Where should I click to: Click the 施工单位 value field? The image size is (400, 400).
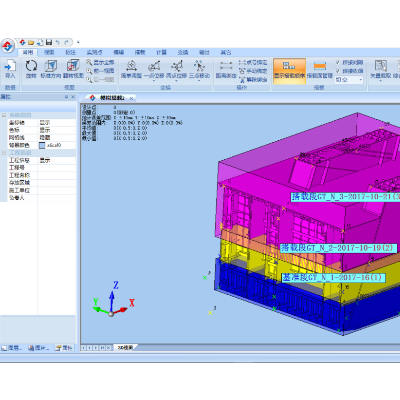coord(57,190)
